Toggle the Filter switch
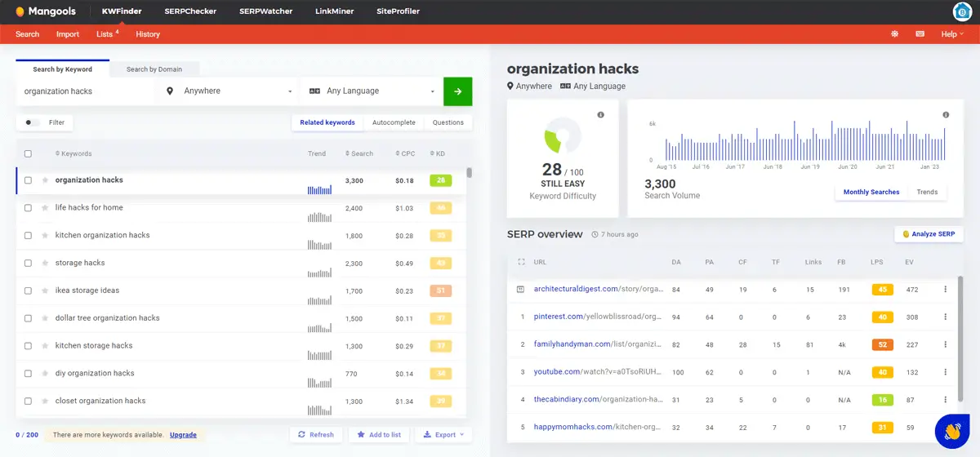The image size is (980, 457). tap(32, 122)
